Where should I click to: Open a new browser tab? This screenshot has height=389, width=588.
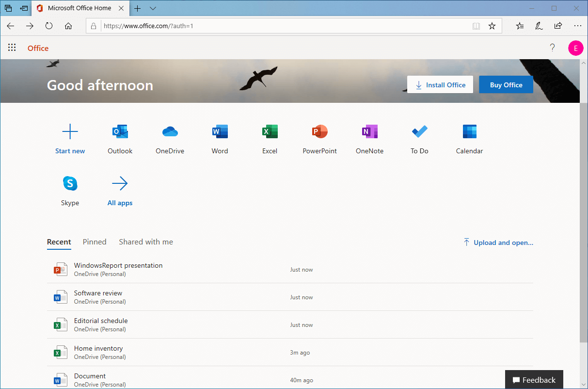tap(138, 8)
